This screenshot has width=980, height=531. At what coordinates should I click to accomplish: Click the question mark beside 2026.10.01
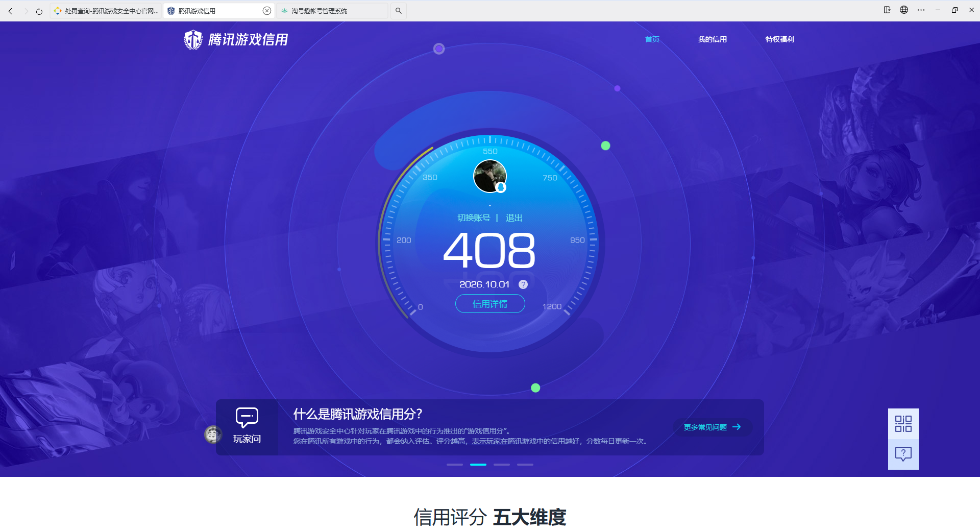[523, 284]
